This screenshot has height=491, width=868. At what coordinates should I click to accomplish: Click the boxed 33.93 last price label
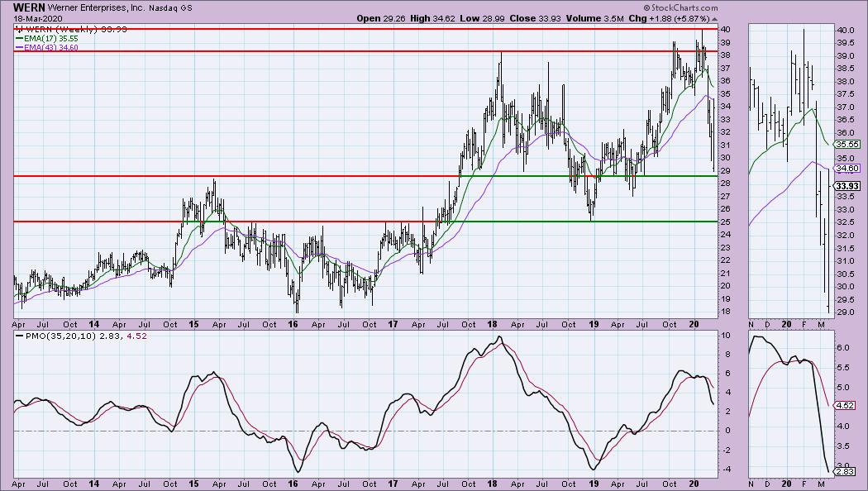[847, 186]
